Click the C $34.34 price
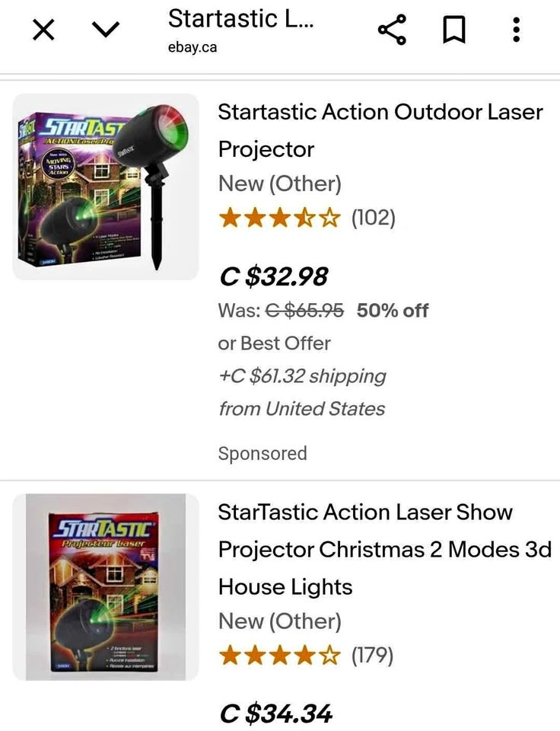 coord(276,714)
